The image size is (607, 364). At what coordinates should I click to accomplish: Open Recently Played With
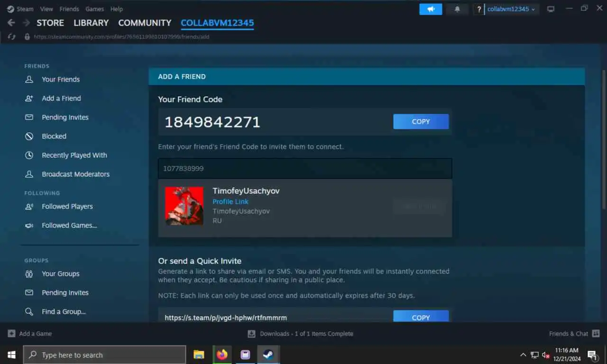click(74, 155)
